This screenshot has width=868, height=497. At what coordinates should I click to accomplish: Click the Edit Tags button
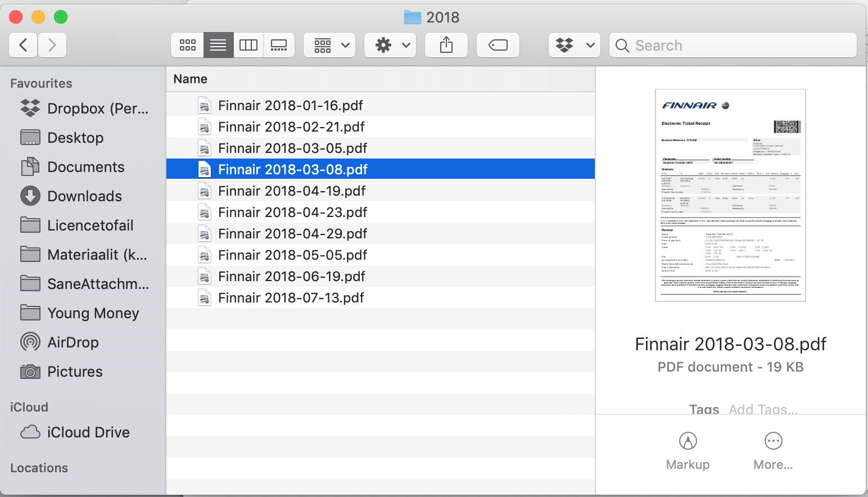[x=498, y=45]
